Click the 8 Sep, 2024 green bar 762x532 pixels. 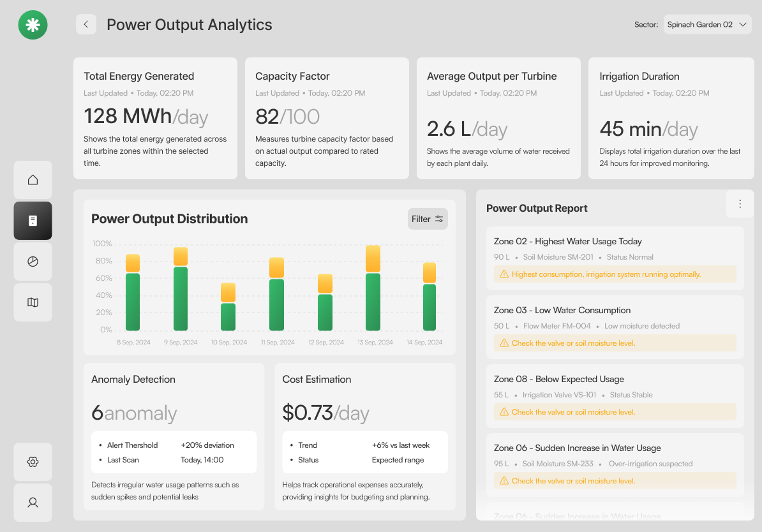133,302
